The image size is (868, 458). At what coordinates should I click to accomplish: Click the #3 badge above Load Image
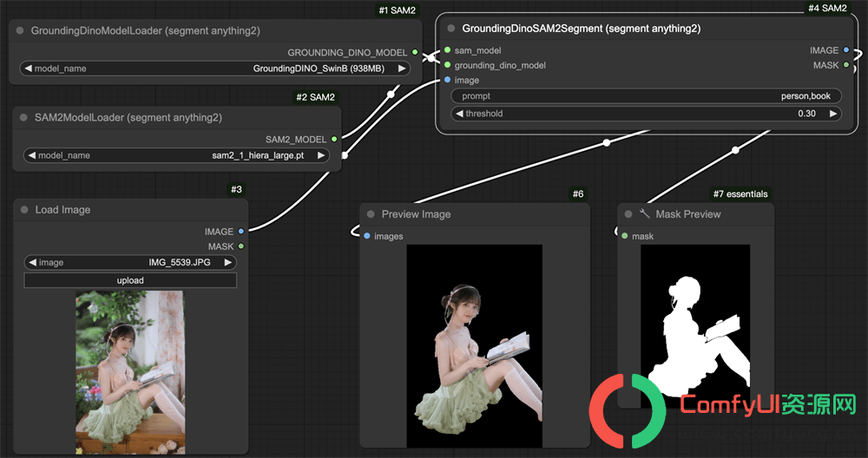[x=236, y=189]
